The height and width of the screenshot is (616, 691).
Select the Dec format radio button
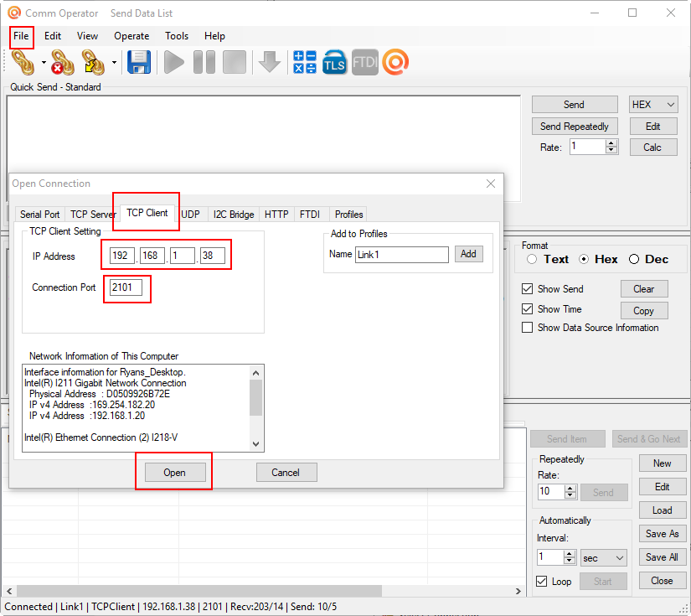pos(634,259)
